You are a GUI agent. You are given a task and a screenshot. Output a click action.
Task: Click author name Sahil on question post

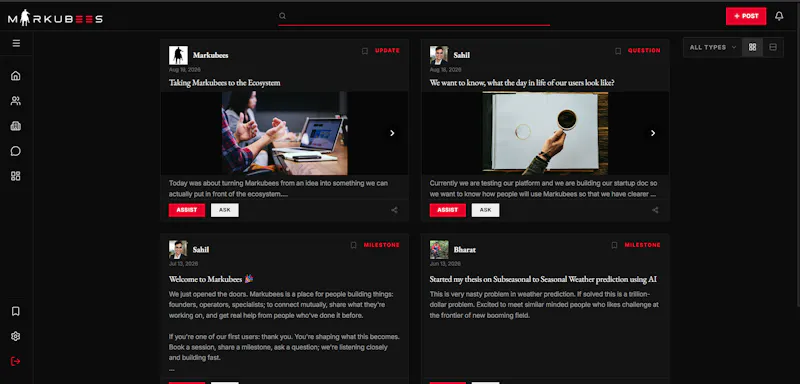(462, 55)
